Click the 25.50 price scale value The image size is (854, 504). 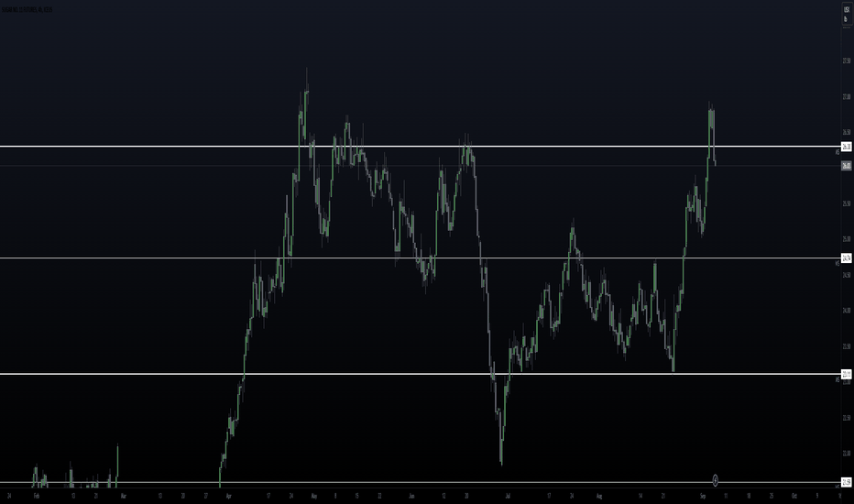(847, 203)
